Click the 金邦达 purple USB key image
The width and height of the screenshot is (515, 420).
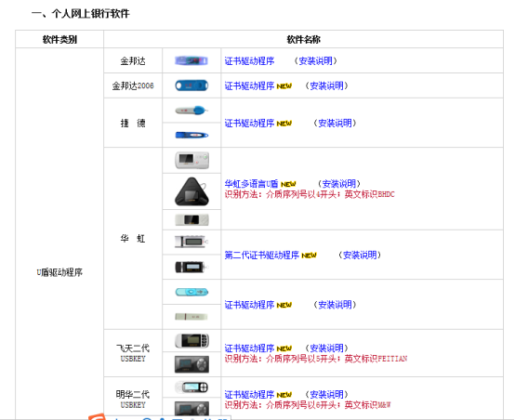[x=191, y=60]
